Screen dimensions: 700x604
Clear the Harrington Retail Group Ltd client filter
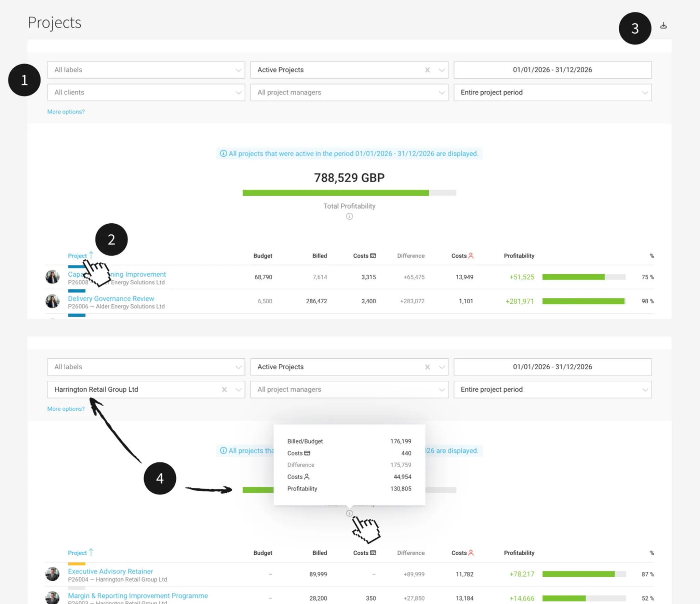(224, 390)
